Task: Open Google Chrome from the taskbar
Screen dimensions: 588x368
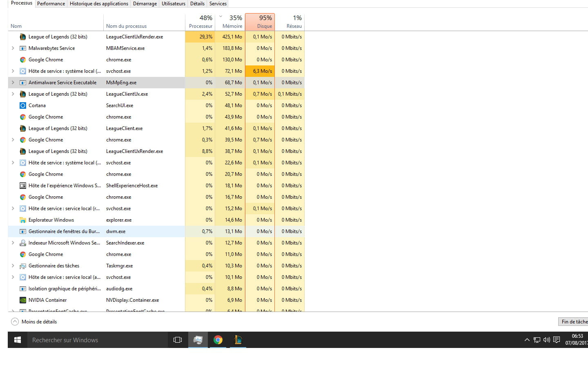Action: [218, 340]
